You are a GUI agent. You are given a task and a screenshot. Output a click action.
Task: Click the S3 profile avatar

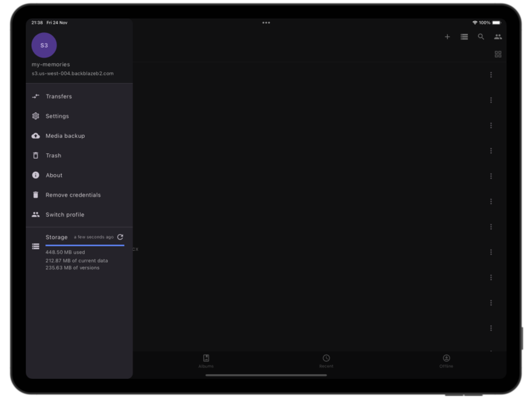tap(44, 45)
